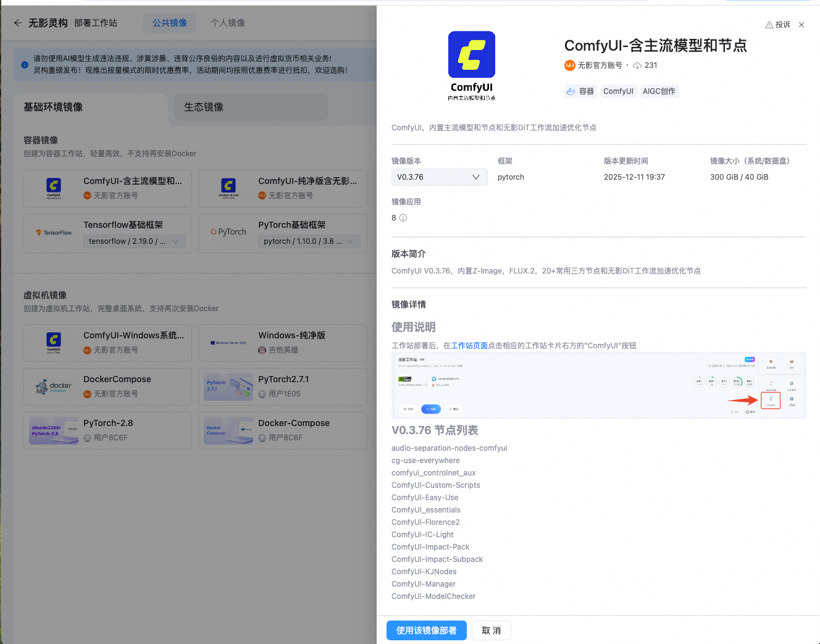Click the 投诉 report option
Image resolution: width=820 pixels, height=644 pixels.
[777, 24]
